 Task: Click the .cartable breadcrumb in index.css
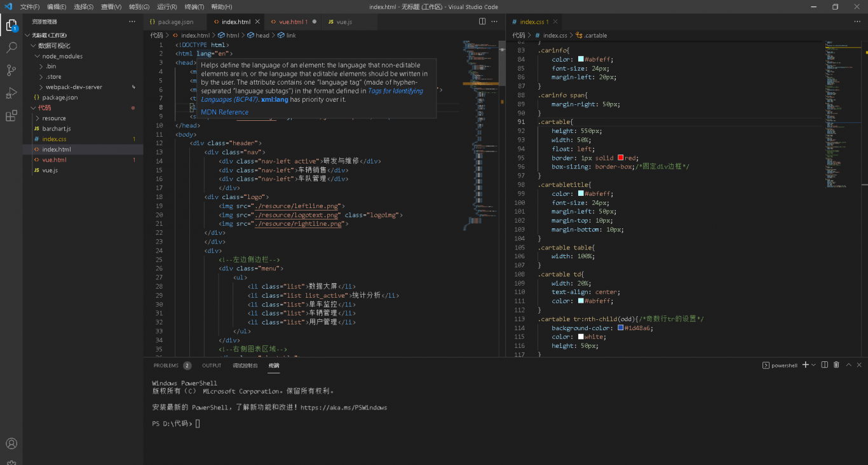click(591, 36)
